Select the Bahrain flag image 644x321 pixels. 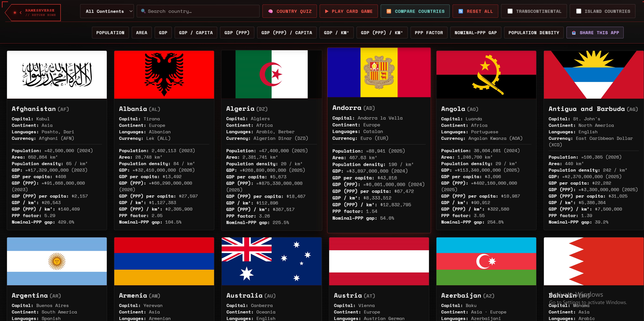pyautogui.click(x=594, y=261)
